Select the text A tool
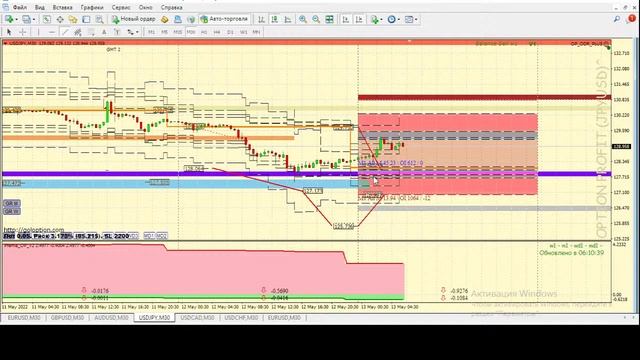640x360 pixels. coord(104,32)
